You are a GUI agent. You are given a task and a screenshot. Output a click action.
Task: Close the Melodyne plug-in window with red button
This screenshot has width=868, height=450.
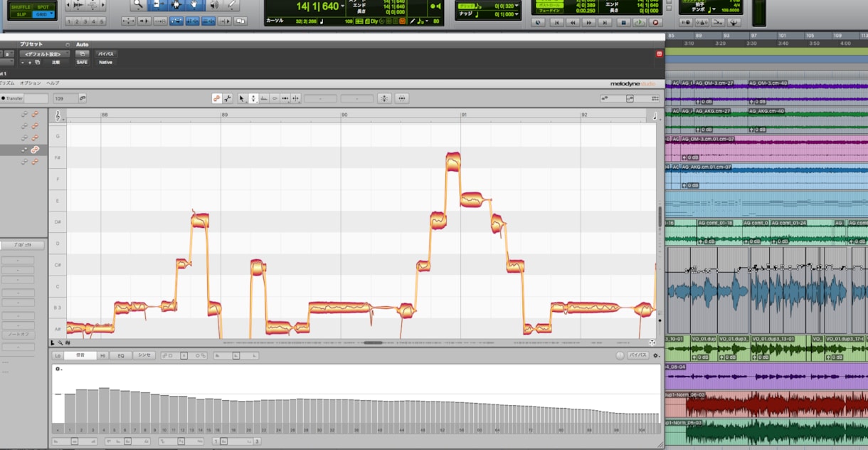click(x=659, y=53)
